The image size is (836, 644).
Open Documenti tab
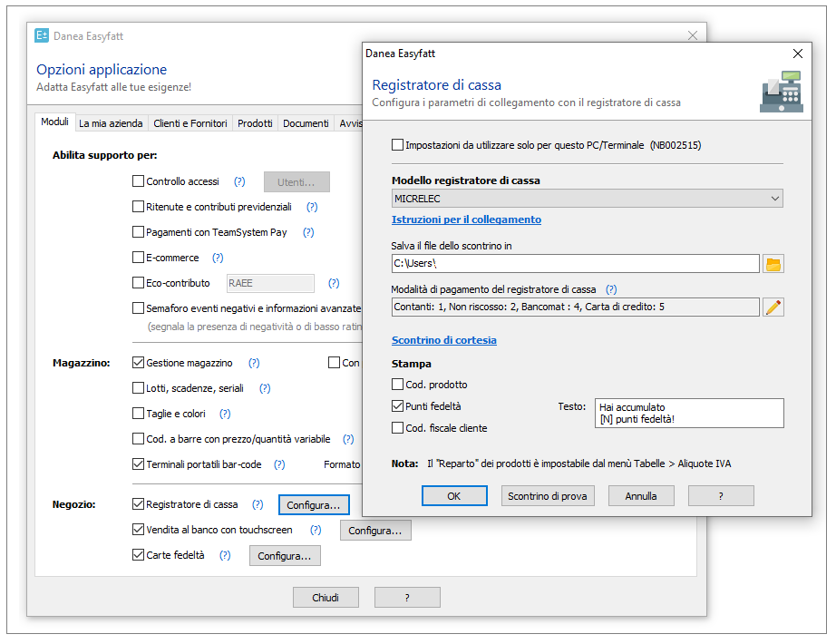(306, 123)
